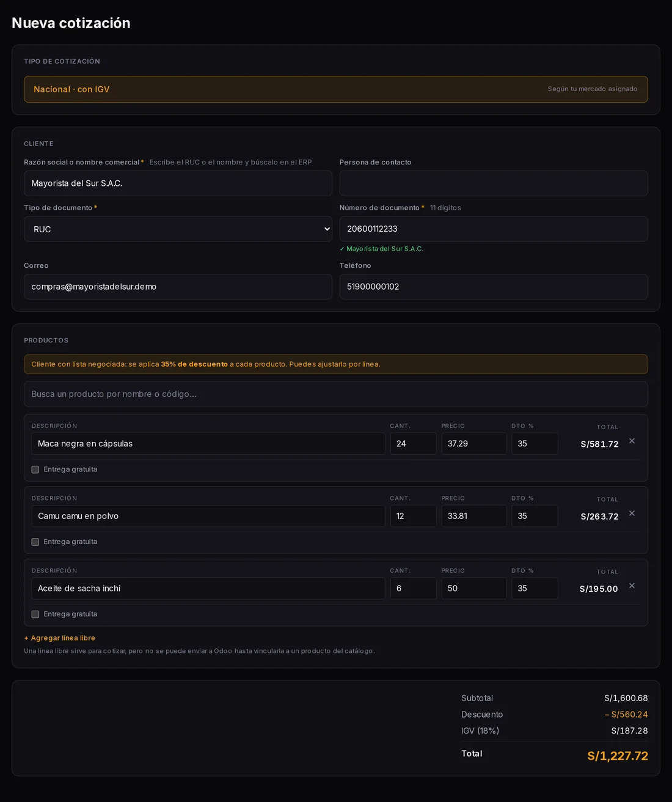Click Agregar línea libre link
This screenshot has width=672, height=802.
pyautogui.click(x=59, y=638)
